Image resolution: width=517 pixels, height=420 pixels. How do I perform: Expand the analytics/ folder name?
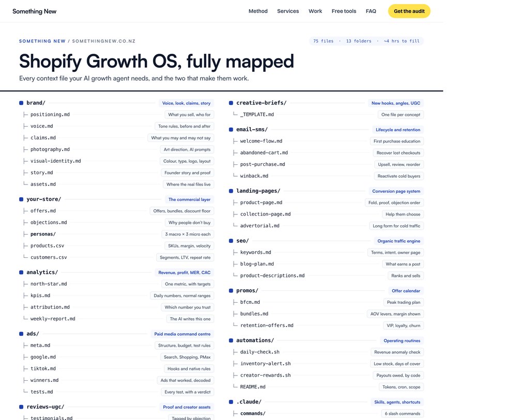[42, 272]
